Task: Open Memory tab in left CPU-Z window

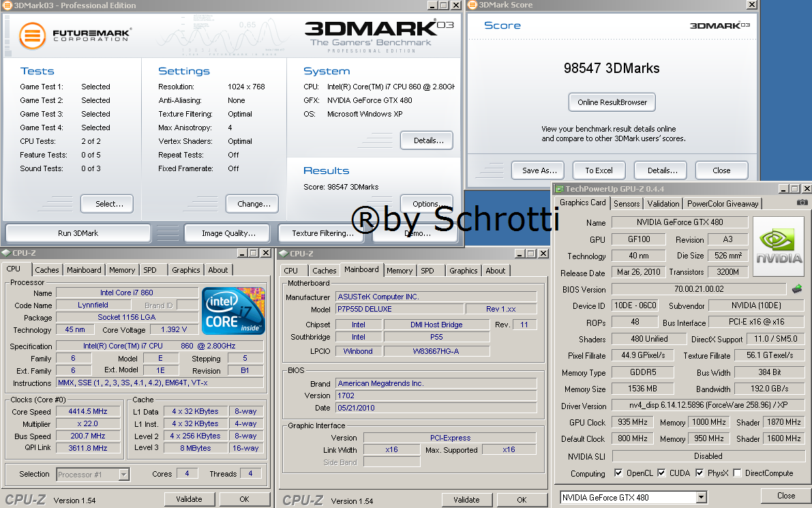Action: [x=122, y=270]
